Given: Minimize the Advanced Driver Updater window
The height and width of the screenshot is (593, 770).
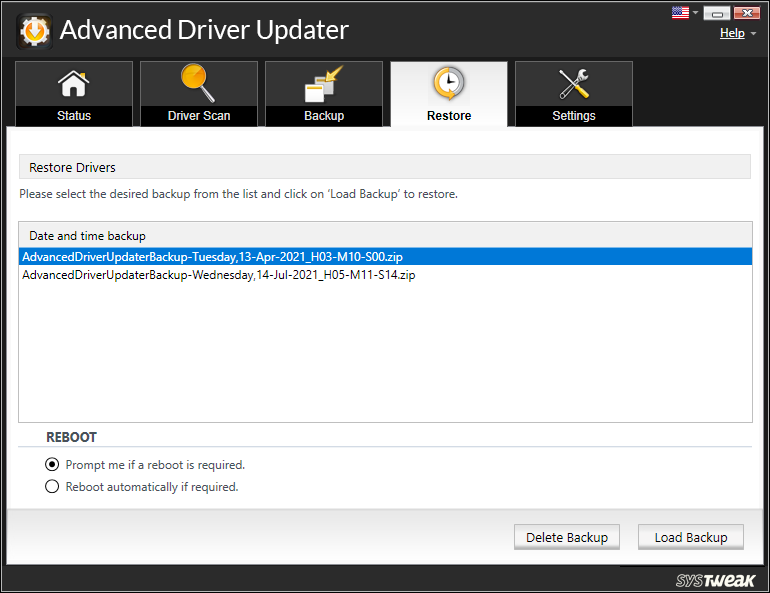Looking at the screenshot, I should pos(716,13).
